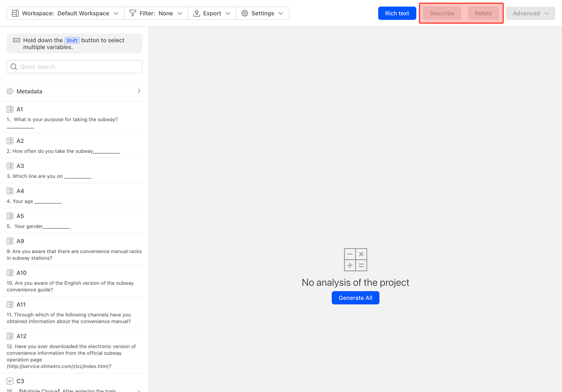Click the Relate button
562x392 pixels.
point(483,13)
